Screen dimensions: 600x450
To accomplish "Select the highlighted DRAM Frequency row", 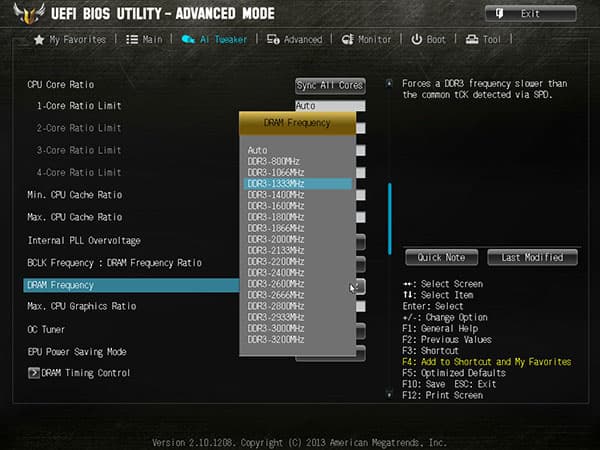I will click(x=131, y=285).
